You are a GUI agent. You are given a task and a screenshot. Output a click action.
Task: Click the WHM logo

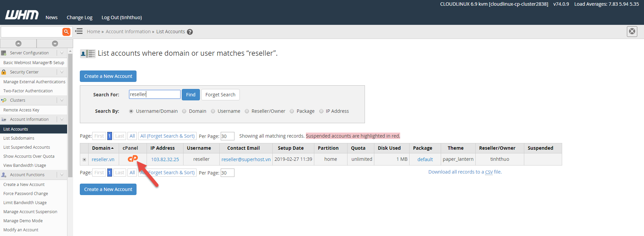[x=22, y=15]
